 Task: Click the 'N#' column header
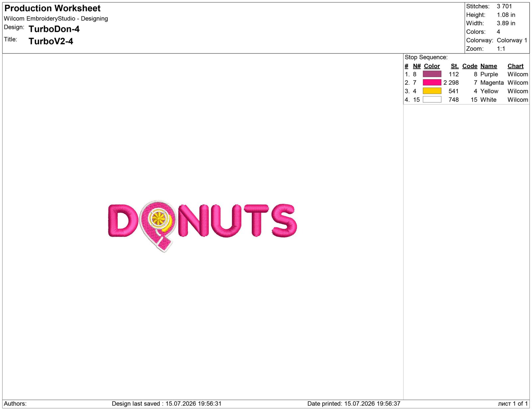pyautogui.click(x=417, y=66)
